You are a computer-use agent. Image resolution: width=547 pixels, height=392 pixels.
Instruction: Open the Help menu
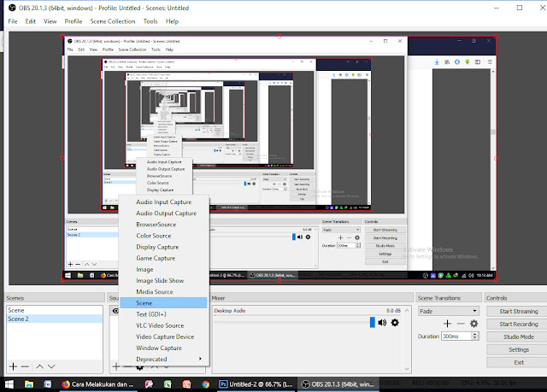click(x=172, y=21)
